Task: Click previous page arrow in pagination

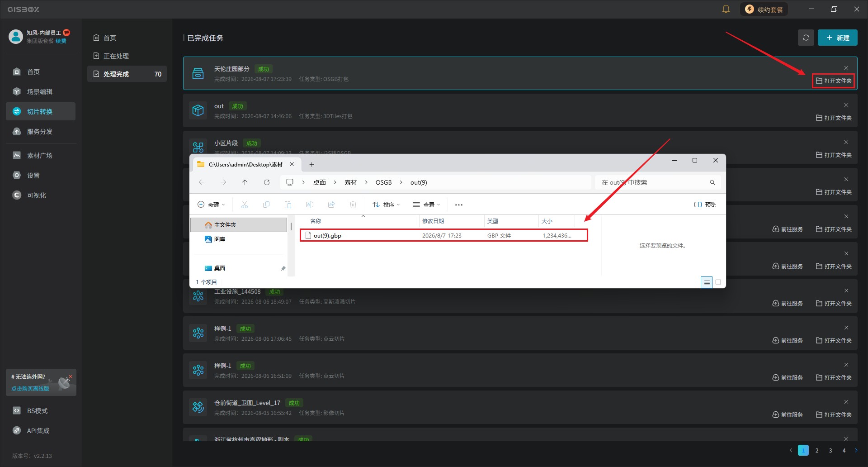Action: point(791,451)
